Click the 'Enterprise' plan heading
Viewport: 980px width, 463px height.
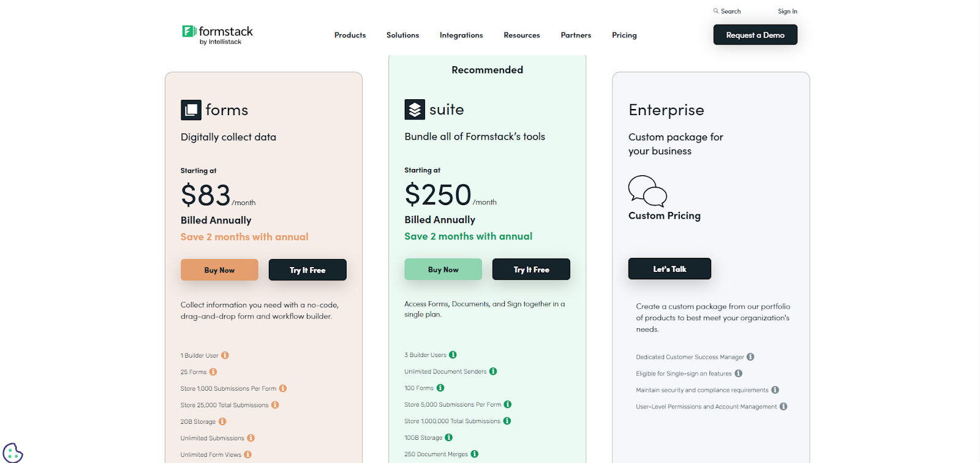[x=666, y=110]
